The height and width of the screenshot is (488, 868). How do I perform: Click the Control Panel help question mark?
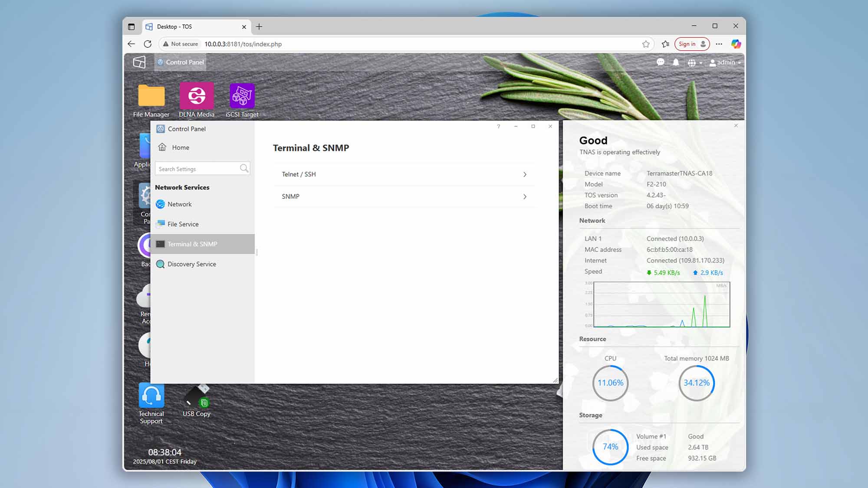click(x=499, y=126)
